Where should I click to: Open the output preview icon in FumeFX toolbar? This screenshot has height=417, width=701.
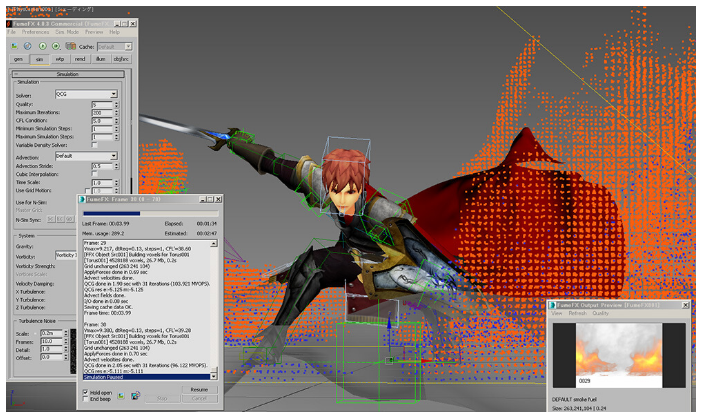coord(15,46)
